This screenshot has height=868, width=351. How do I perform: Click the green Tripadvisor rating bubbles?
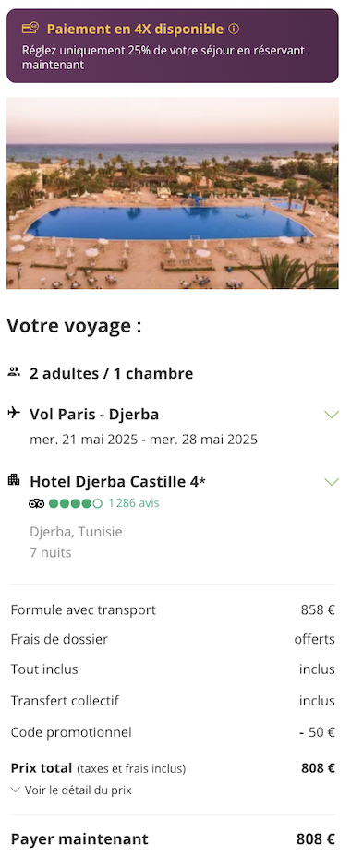point(76,503)
